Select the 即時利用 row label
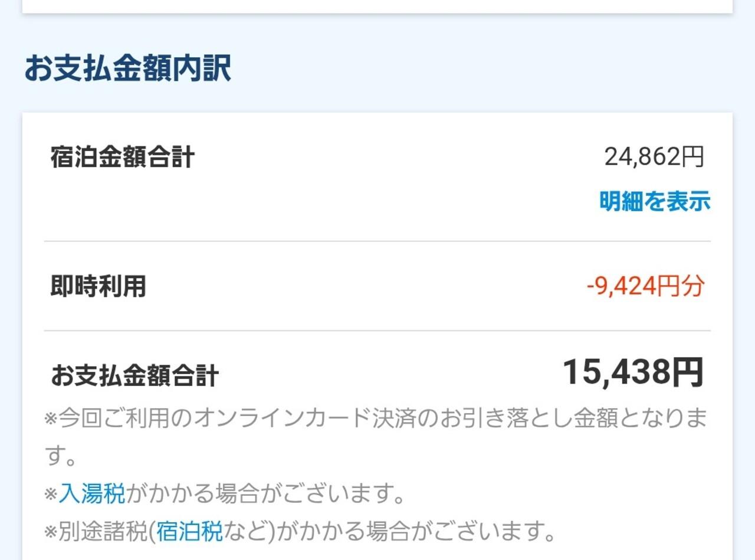Viewport: 755px width, 560px height. 98,287
